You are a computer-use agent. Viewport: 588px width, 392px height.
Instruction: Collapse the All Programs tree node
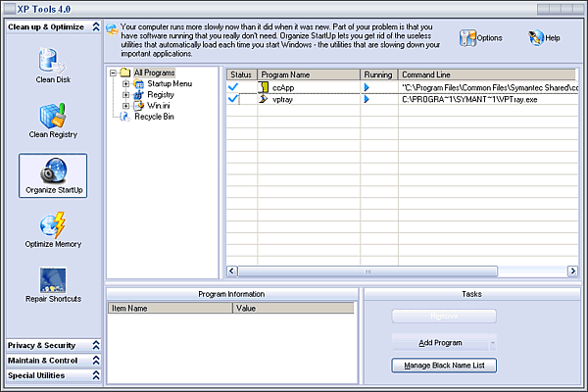[x=113, y=73]
